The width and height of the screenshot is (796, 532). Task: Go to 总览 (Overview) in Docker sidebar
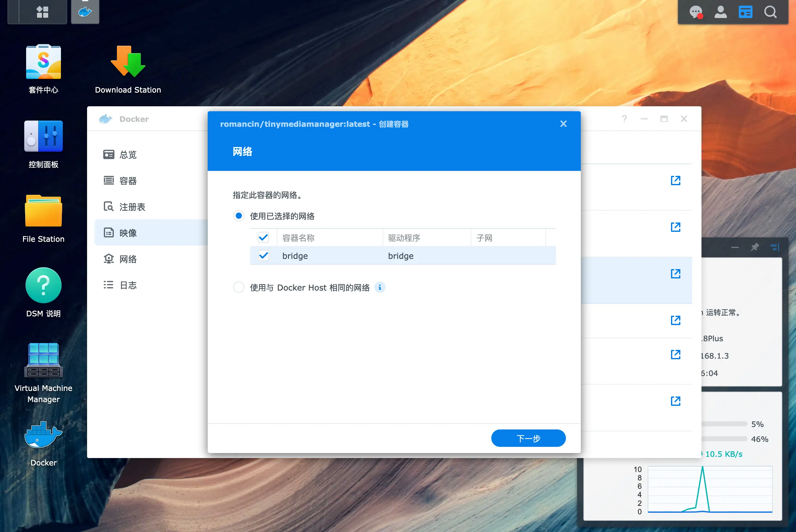151,155
